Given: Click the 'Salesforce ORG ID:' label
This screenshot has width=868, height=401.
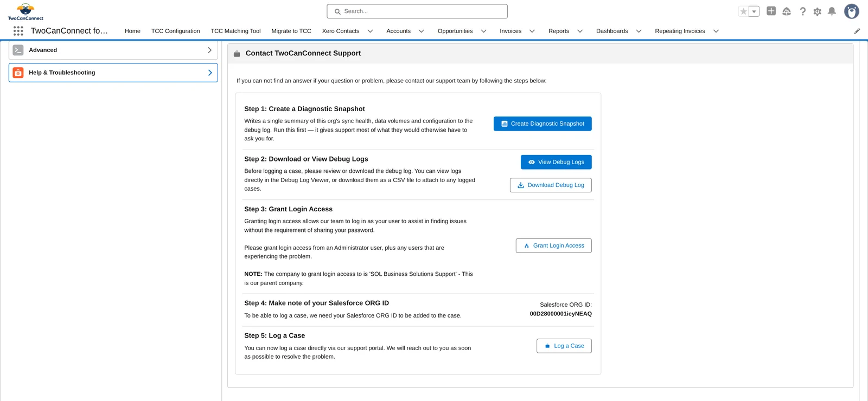Looking at the screenshot, I should tap(566, 305).
